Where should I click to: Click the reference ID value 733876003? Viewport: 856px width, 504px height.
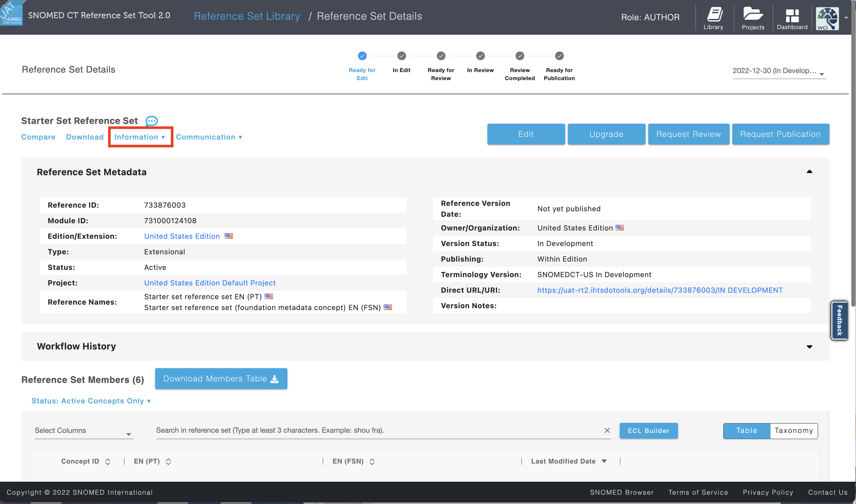tap(165, 205)
